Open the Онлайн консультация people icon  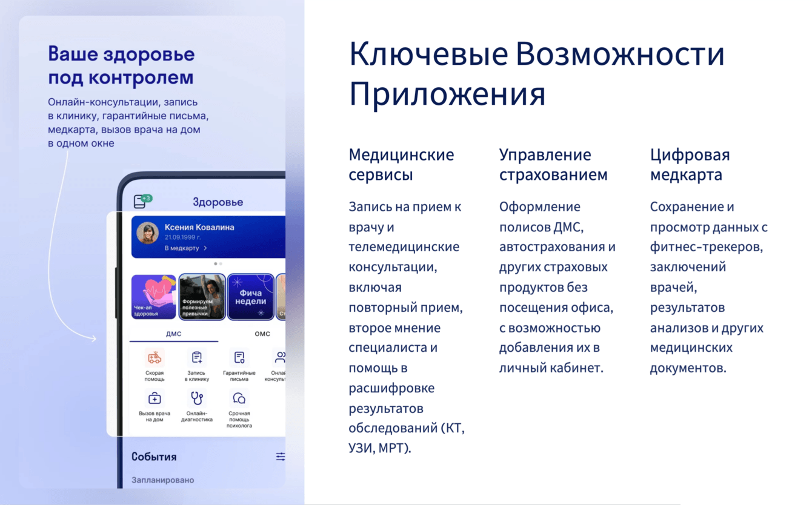(x=279, y=357)
